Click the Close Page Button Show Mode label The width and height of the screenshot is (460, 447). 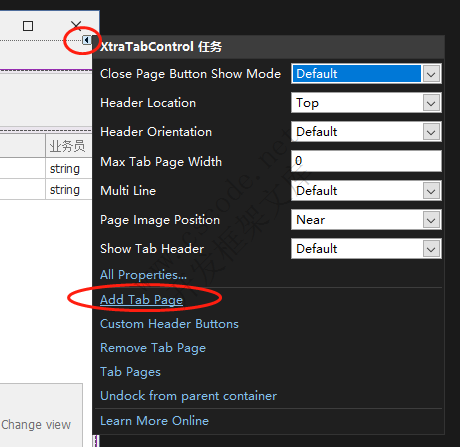190,74
